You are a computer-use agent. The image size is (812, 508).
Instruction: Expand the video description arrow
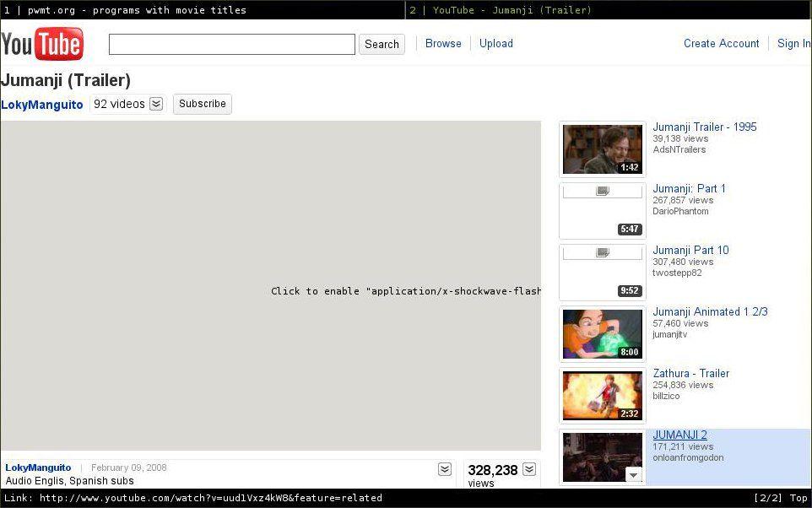[444, 469]
